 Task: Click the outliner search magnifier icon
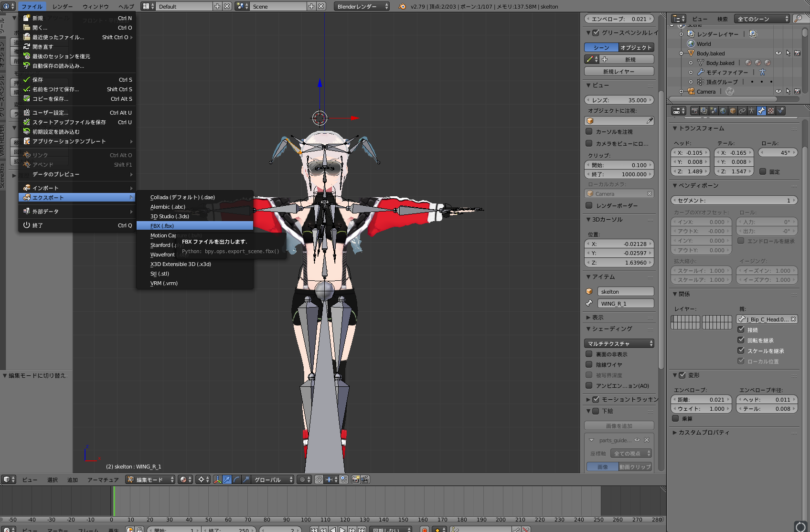(798, 19)
